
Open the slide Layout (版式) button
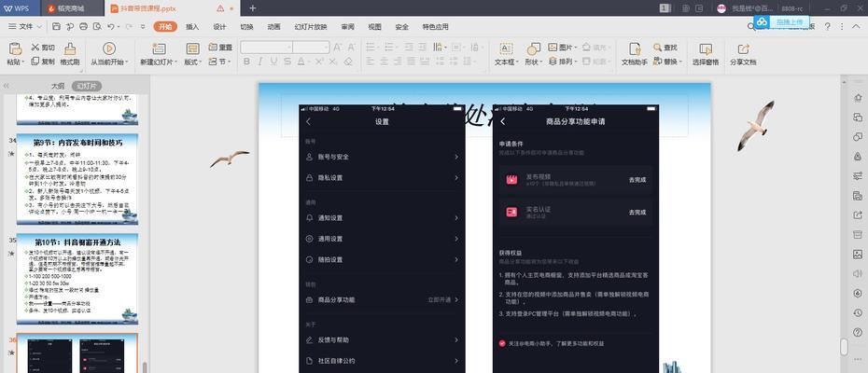(192, 54)
